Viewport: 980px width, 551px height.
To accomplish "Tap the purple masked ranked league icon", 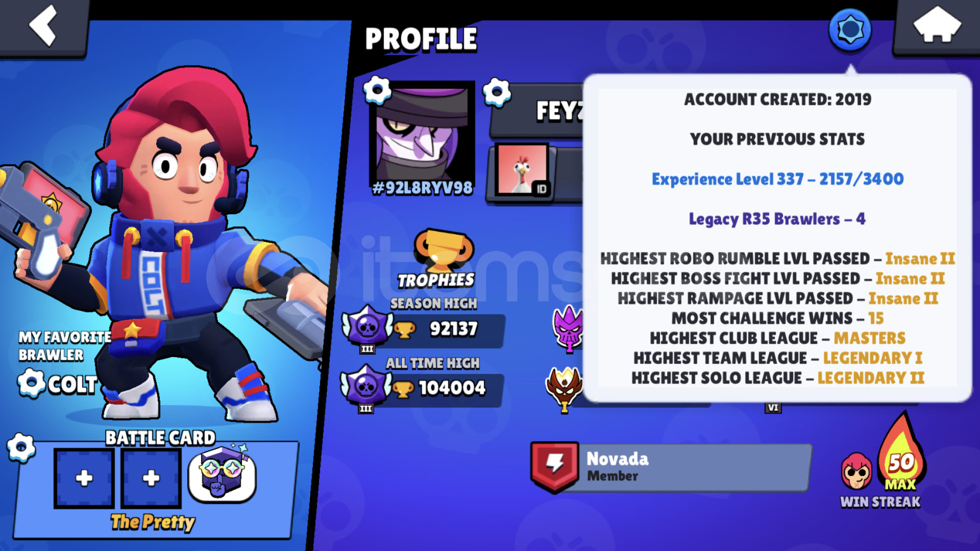I will point(568,329).
